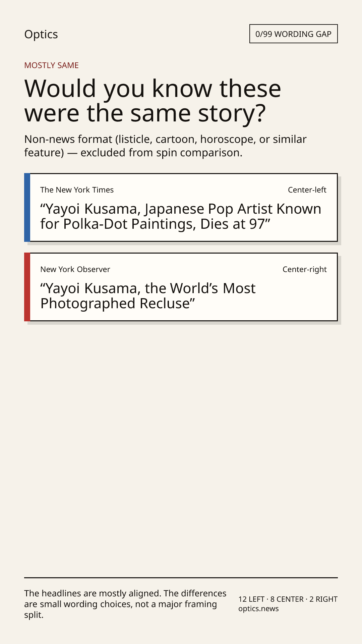Open the Polka-Dot Paintings headline text
Image resolution: width=362 pixels, height=644 pixels.
[x=181, y=216]
